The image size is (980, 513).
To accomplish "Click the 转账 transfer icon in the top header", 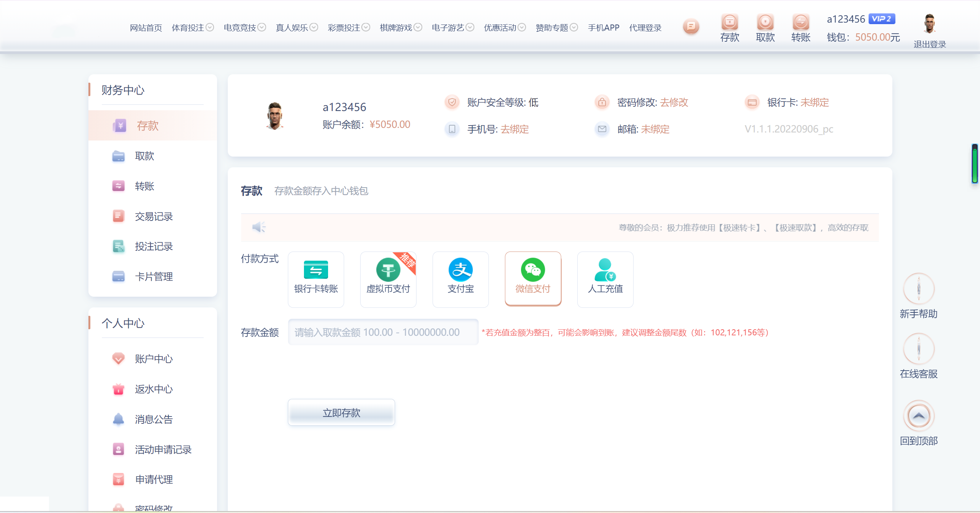I will (x=801, y=22).
